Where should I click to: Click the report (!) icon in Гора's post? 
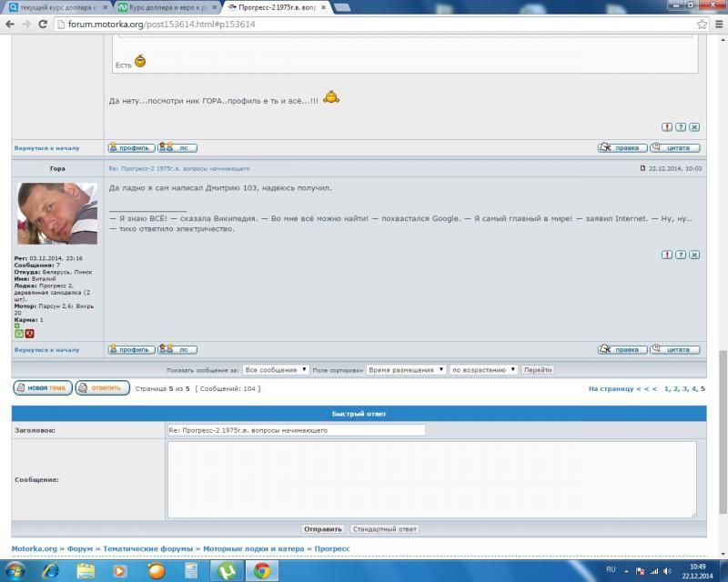(x=667, y=256)
